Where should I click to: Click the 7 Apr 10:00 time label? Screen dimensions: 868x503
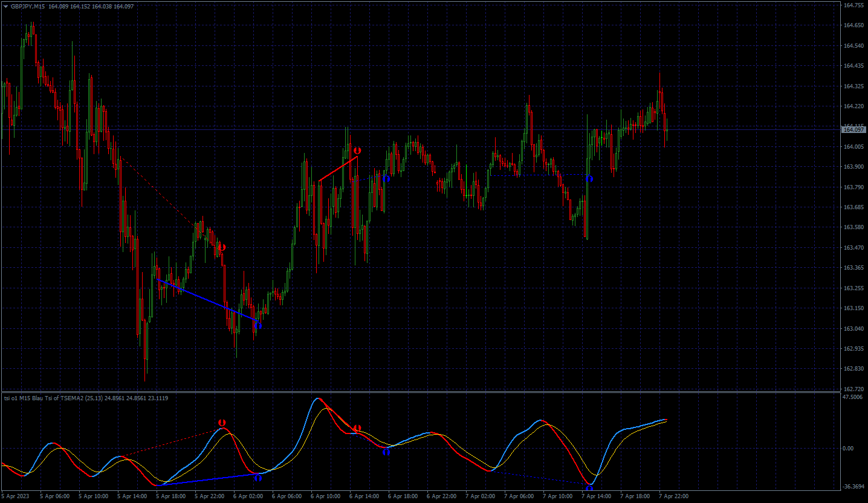(x=557, y=496)
